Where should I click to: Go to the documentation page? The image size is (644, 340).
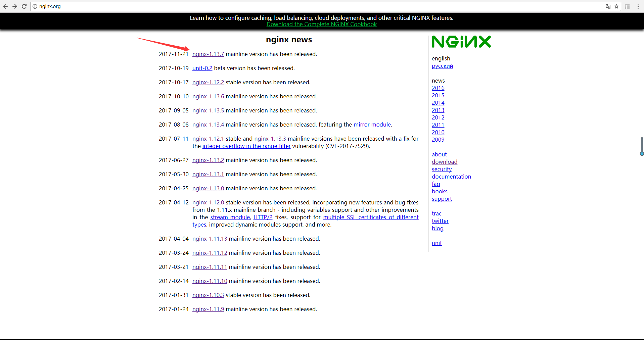tap(451, 177)
